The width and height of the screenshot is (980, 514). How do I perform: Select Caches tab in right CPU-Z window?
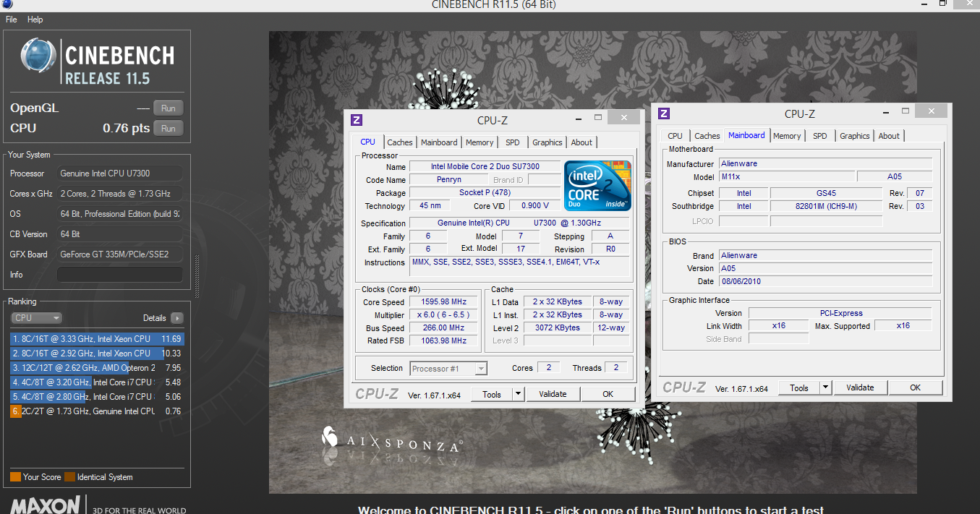click(707, 136)
